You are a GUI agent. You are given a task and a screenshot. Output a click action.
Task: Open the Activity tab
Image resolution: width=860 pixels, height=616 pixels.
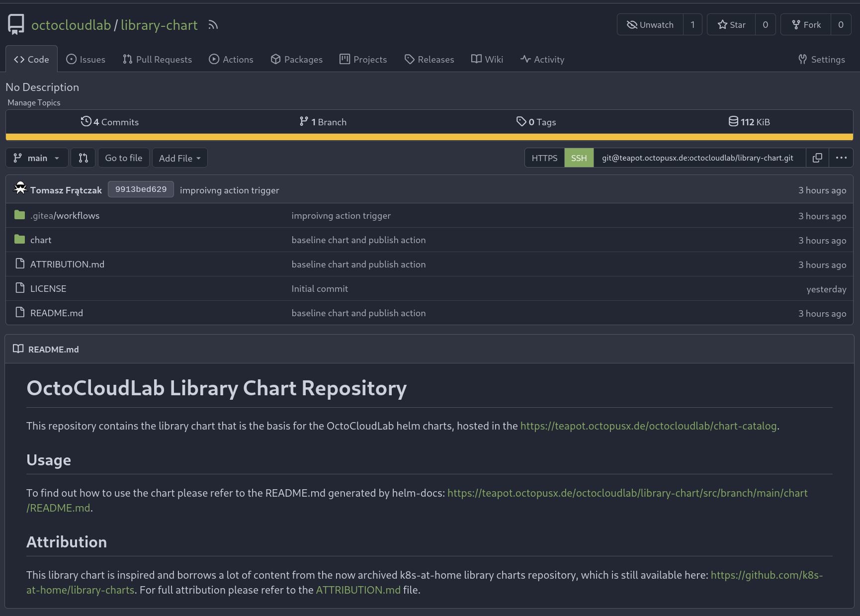tap(542, 59)
